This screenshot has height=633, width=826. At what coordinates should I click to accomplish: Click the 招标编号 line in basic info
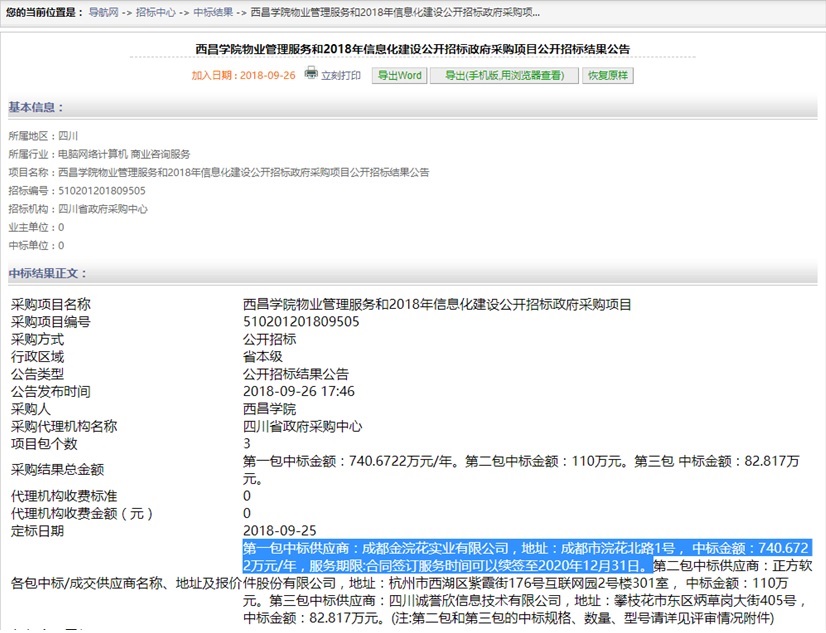pyautogui.click(x=77, y=191)
